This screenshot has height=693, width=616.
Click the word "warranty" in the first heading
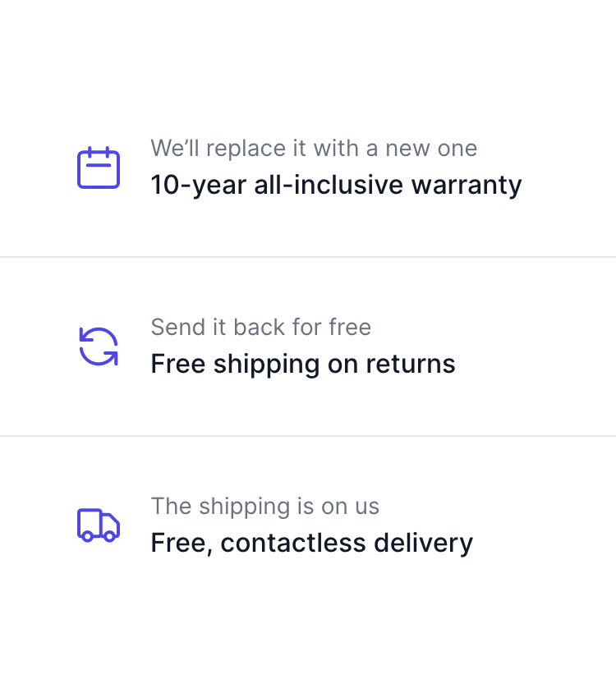467,186
